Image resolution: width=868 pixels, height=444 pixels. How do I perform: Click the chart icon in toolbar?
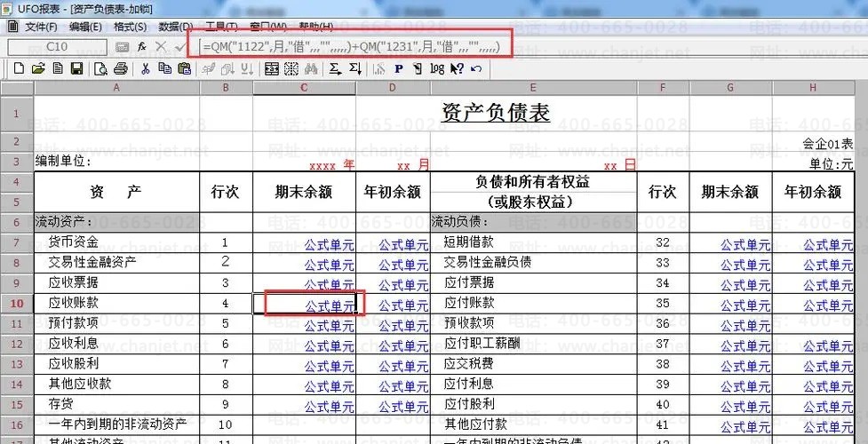click(x=379, y=68)
